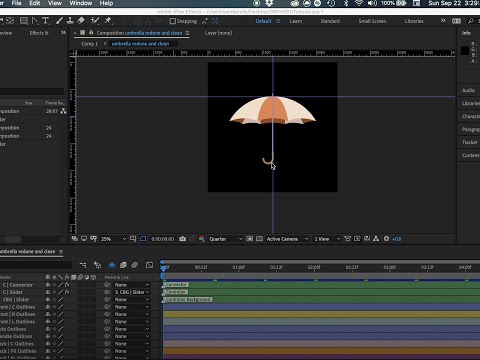Screen dimensions: 480x360
Task: Open the File menu
Action: tap(16, 3)
